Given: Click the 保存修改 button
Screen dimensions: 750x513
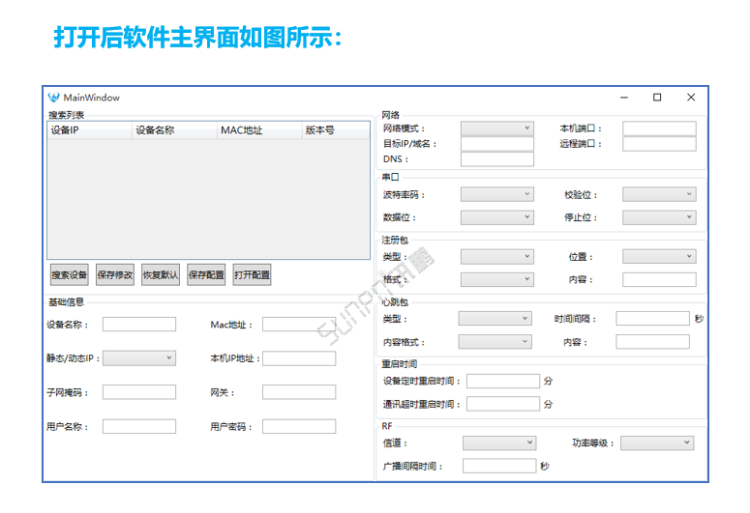Looking at the screenshot, I should (115, 275).
